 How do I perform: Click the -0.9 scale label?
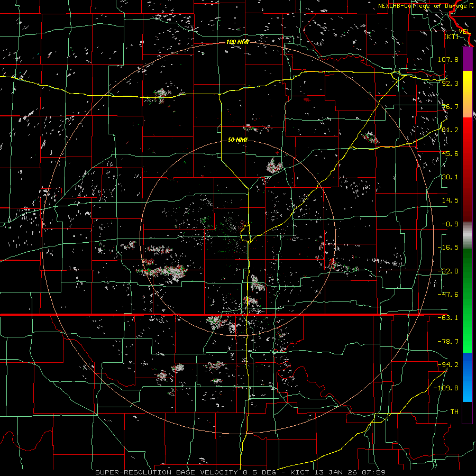coord(450,224)
